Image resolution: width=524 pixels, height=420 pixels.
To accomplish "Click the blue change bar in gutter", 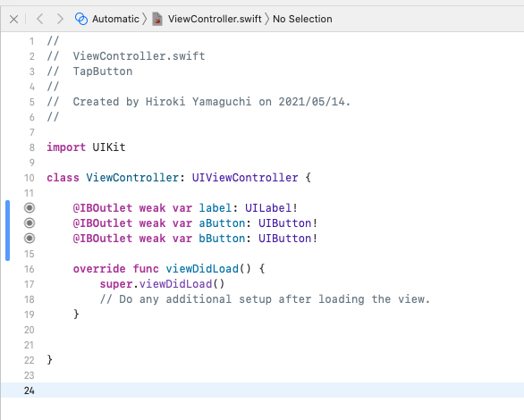I will click(x=7, y=231).
